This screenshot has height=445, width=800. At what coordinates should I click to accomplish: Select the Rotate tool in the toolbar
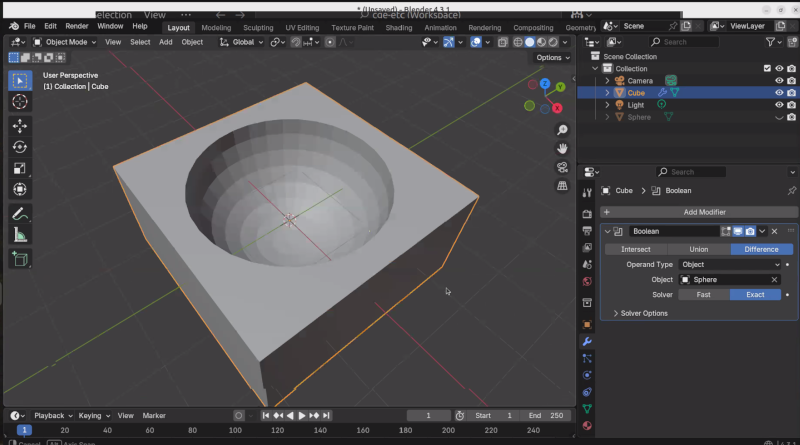[20, 147]
